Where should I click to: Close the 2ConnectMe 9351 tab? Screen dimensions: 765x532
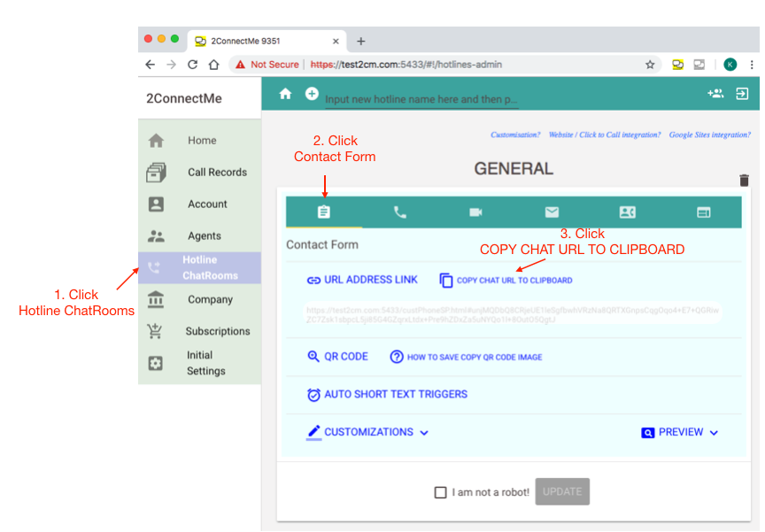point(336,42)
